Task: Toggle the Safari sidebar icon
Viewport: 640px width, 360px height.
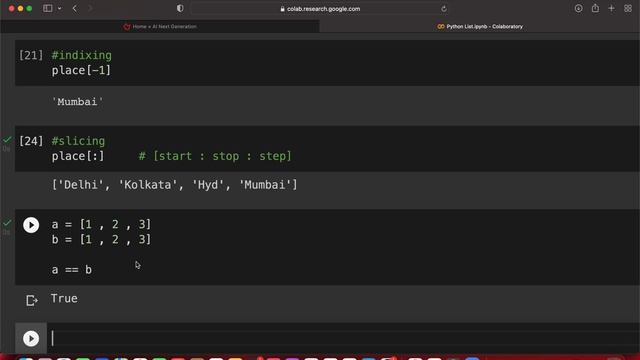Action: pos(47,8)
